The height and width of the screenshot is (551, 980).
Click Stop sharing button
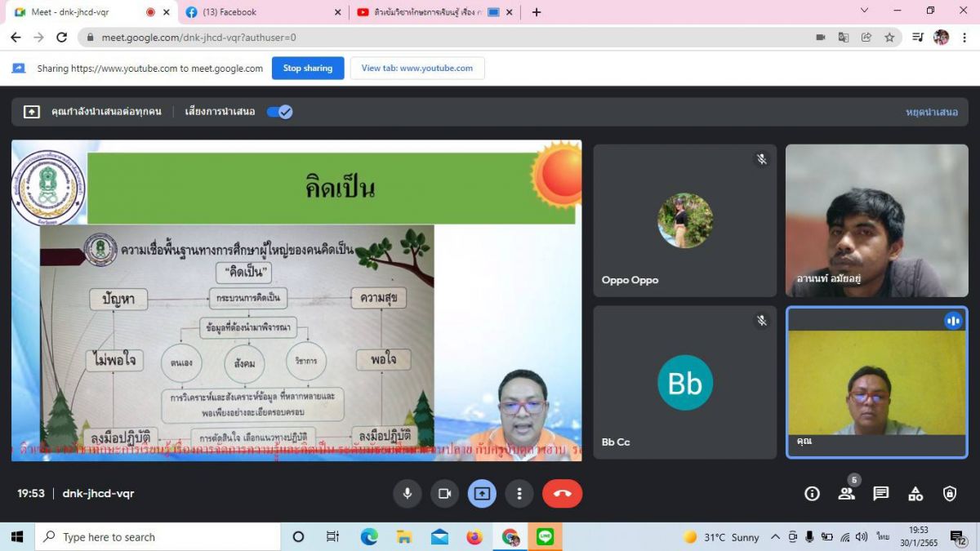307,69
